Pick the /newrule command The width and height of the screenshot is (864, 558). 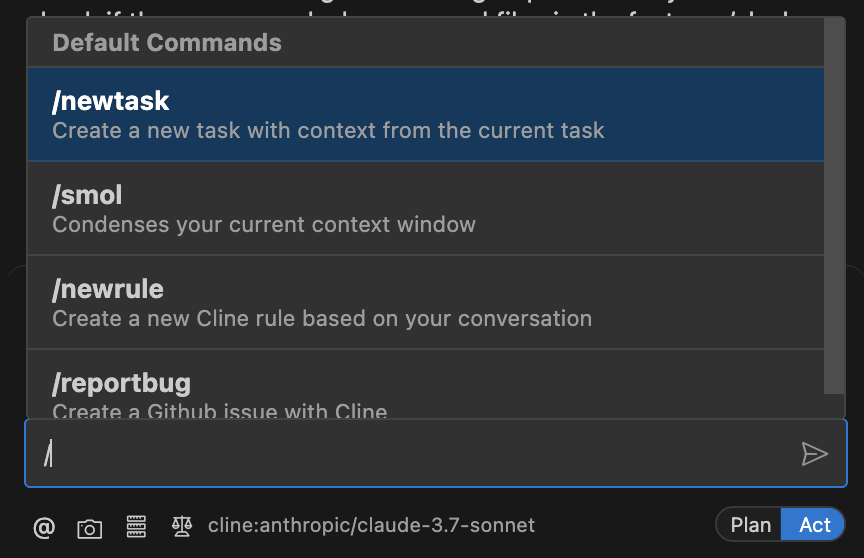(x=425, y=302)
